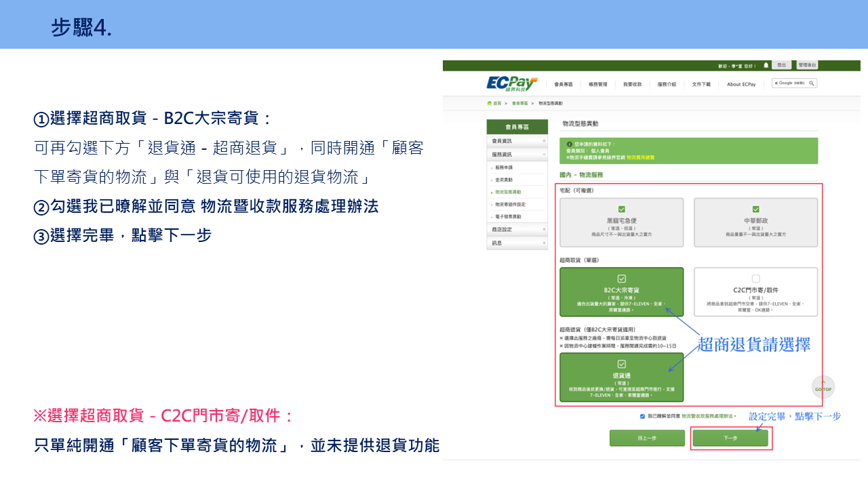Open the 文件下載 menu item
The width and height of the screenshot is (868, 488).
coord(701,83)
